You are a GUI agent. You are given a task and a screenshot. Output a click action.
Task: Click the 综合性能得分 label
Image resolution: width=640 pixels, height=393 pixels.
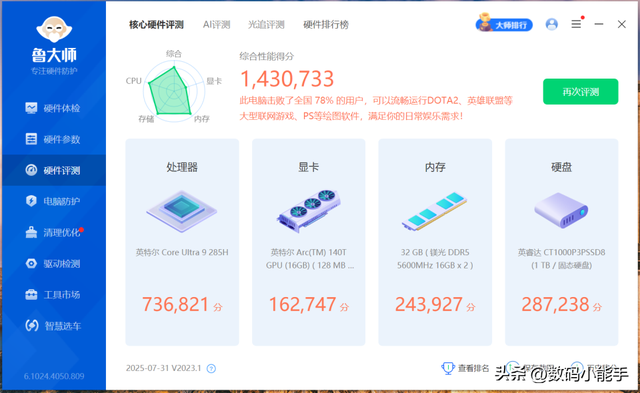(x=267, y=56)
